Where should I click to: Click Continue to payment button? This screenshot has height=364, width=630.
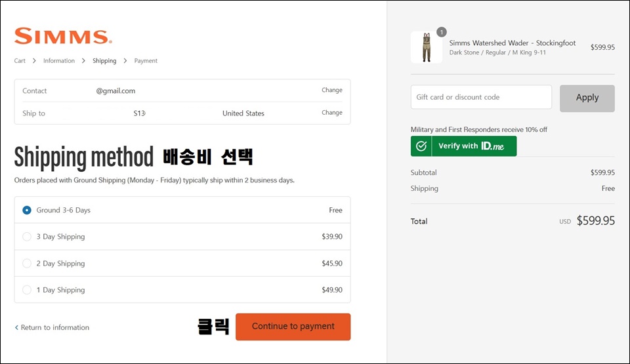click(x=293, y=327)
